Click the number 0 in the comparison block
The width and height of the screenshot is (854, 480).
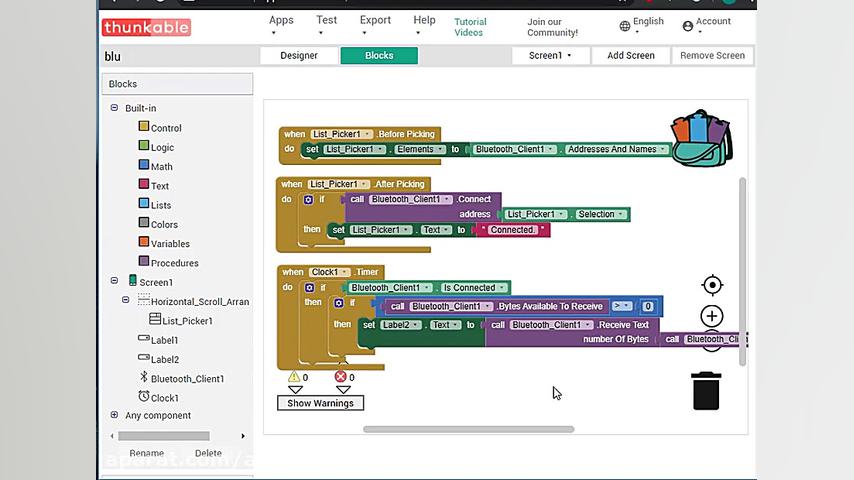point(648,306)
